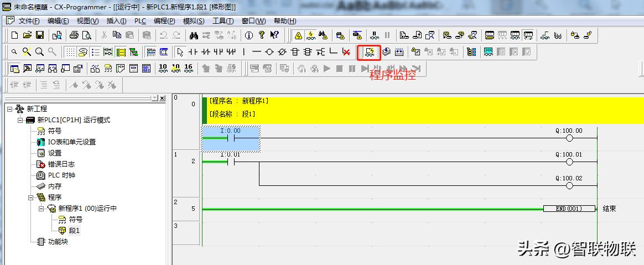
Task: Insert a new PLC instruction
Action: [295, 52]
